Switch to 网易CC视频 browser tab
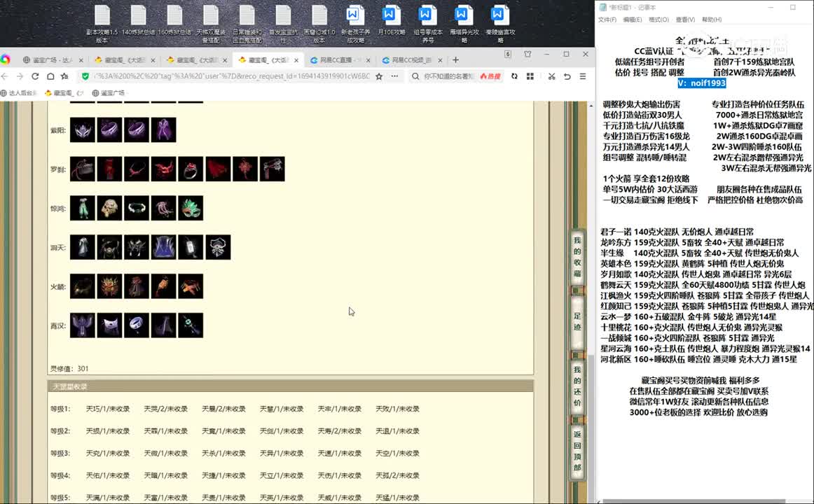814x504 pixels. click(x=412, y=60)
